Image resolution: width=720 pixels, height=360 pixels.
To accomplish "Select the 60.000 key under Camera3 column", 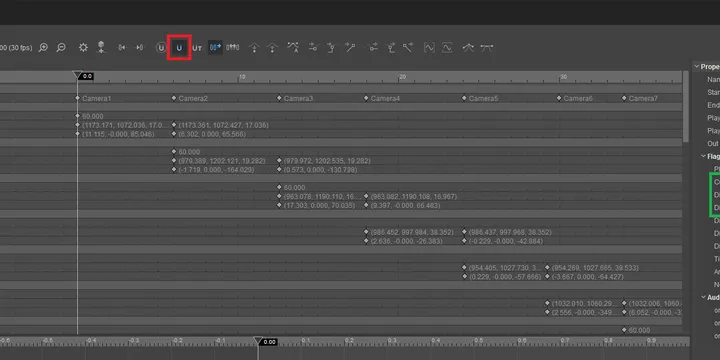I will point(279,187).
